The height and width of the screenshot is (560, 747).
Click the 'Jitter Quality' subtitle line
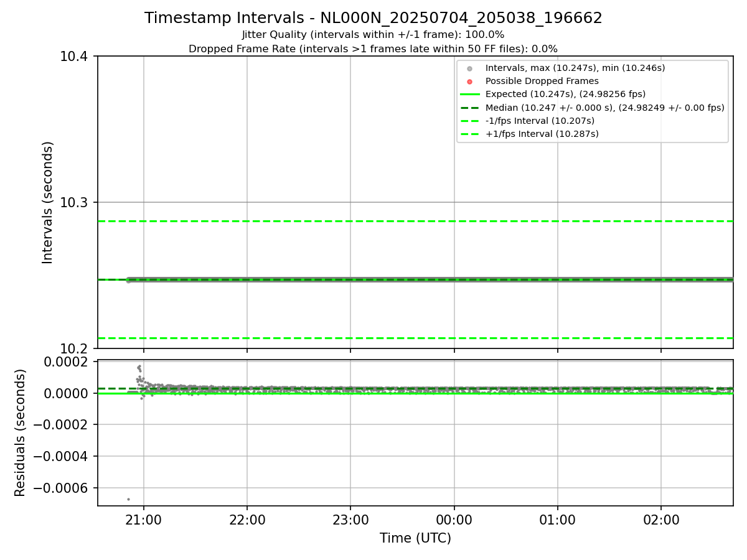coord(374,35)
